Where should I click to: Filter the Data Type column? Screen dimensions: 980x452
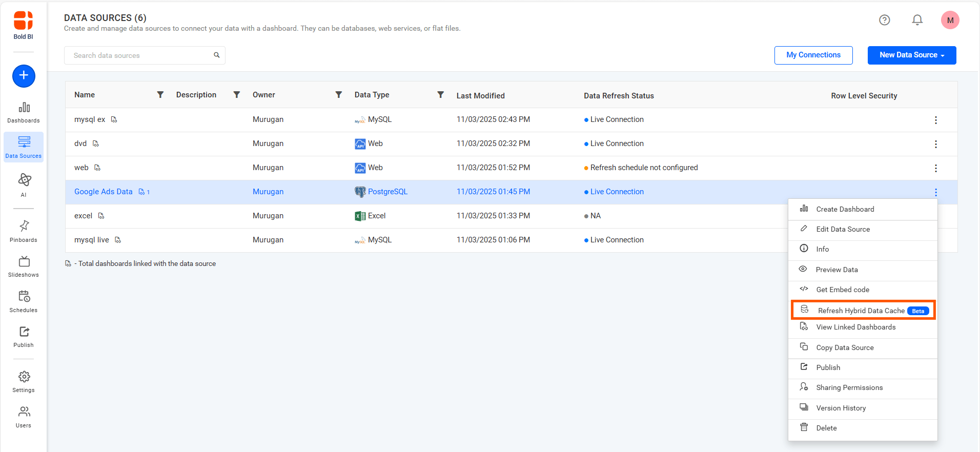pos(441,95)
